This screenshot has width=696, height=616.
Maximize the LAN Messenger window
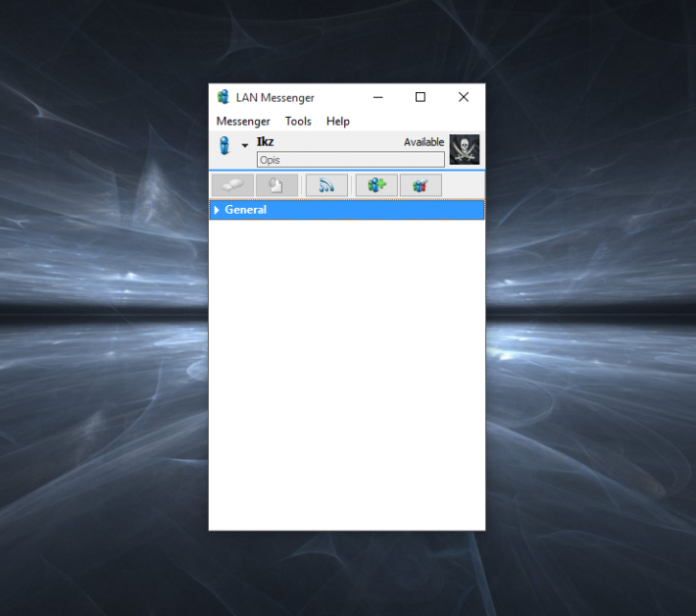tap(421, 97)
